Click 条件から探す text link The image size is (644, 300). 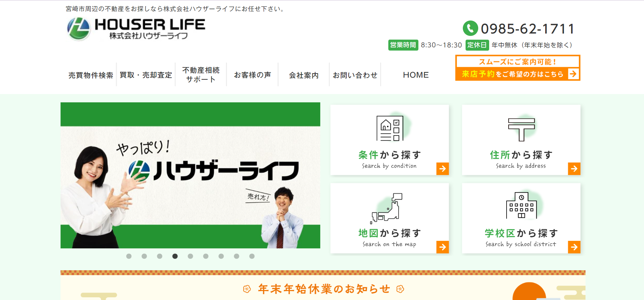(x=390, y=155)
